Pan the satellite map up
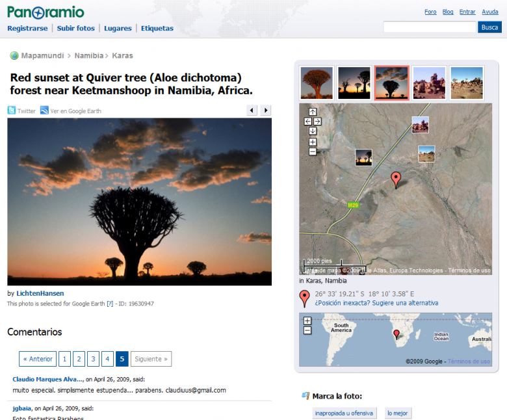The height and width of the screenshot is (420, 507). (x=313, y=112)
